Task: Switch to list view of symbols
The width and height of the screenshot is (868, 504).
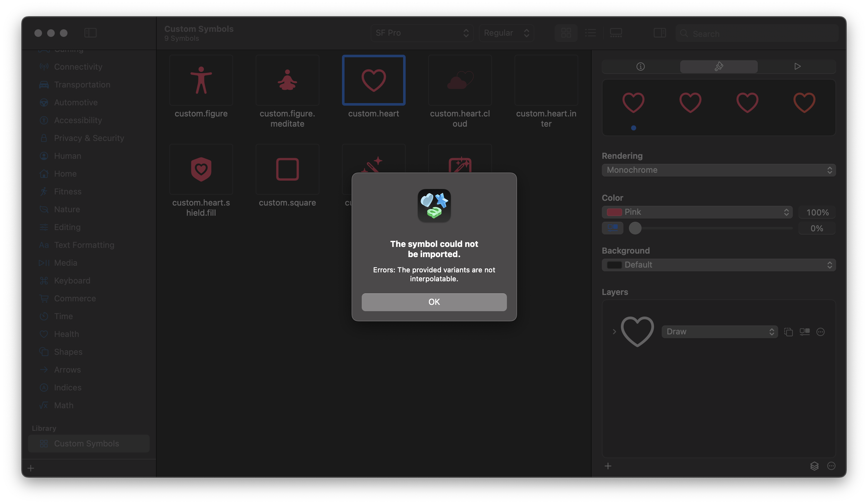Action: [x=590, y=33]
